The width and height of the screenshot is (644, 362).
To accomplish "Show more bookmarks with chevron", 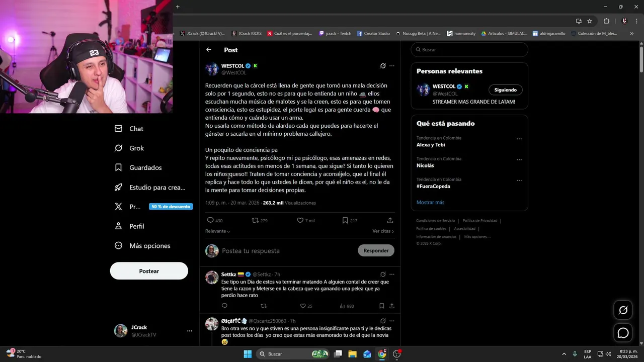I will tap(632, 34).
